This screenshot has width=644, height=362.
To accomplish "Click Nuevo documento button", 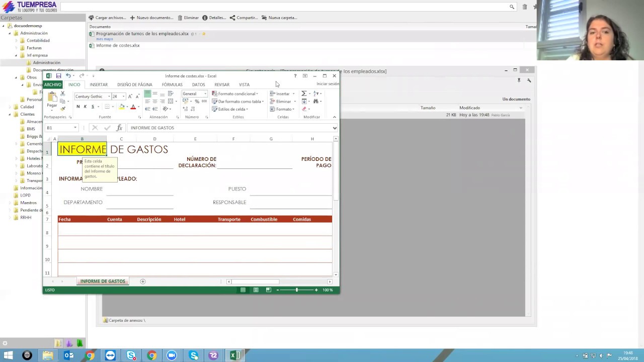I will 151,18.
